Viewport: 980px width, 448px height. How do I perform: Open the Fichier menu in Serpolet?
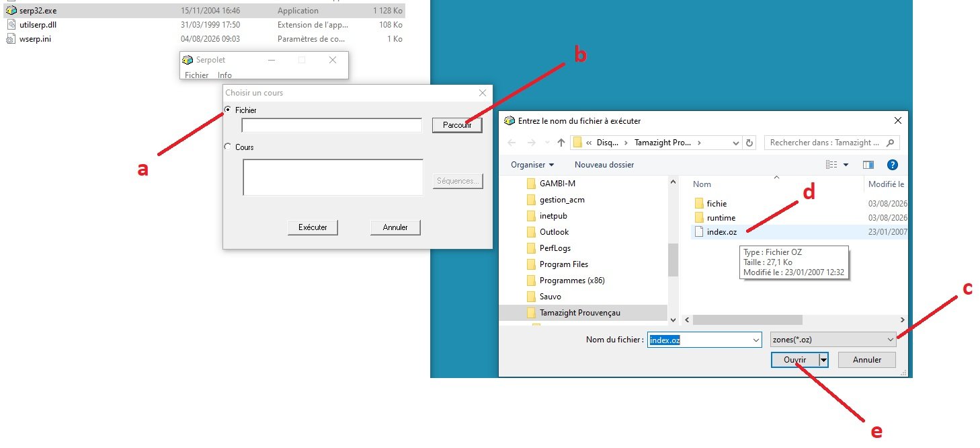point(197,75)
